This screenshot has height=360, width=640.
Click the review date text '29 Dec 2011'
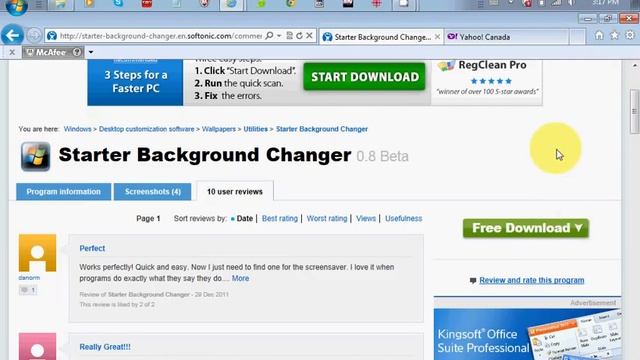click(211, 294)
